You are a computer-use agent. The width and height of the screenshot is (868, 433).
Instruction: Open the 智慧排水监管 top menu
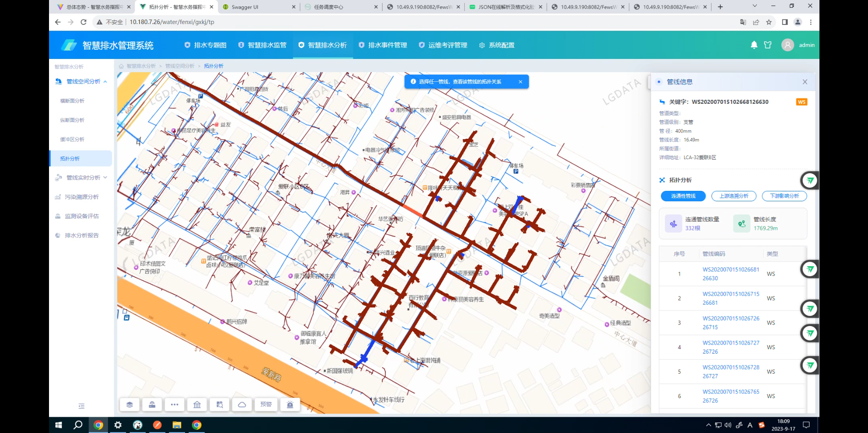pyautogui.click(x=262, y=45)
